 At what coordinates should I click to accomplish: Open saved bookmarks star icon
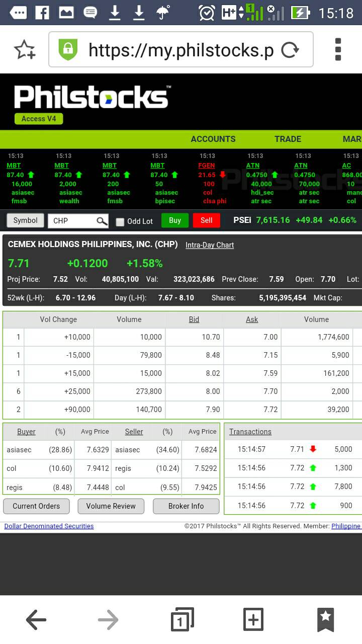click(325, 620)
